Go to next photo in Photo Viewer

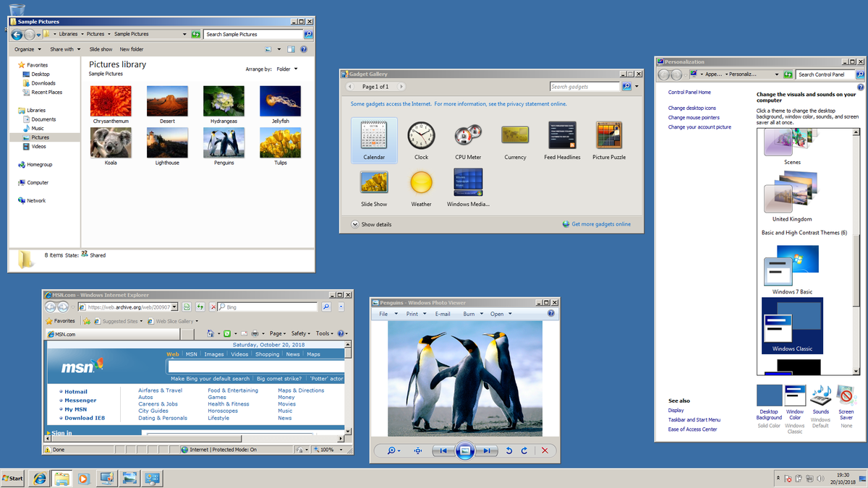(488, 450)
